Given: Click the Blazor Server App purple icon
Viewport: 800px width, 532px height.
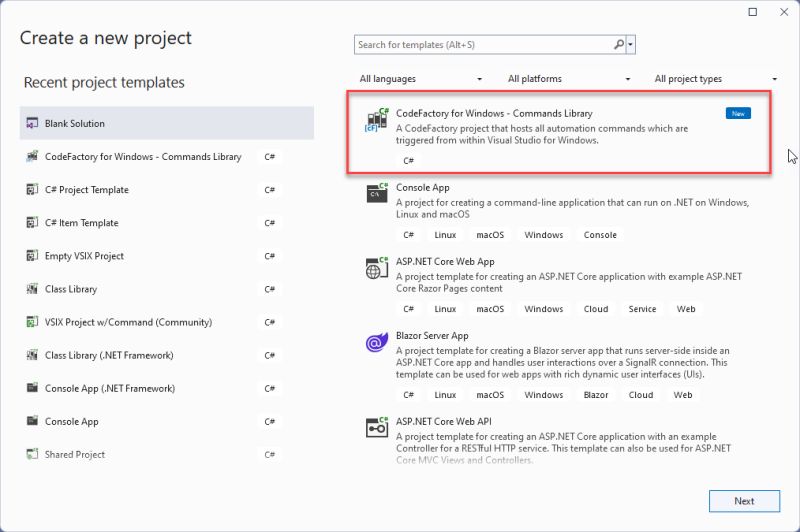Looking at the screenshot, I should click(x=377, y=343).
